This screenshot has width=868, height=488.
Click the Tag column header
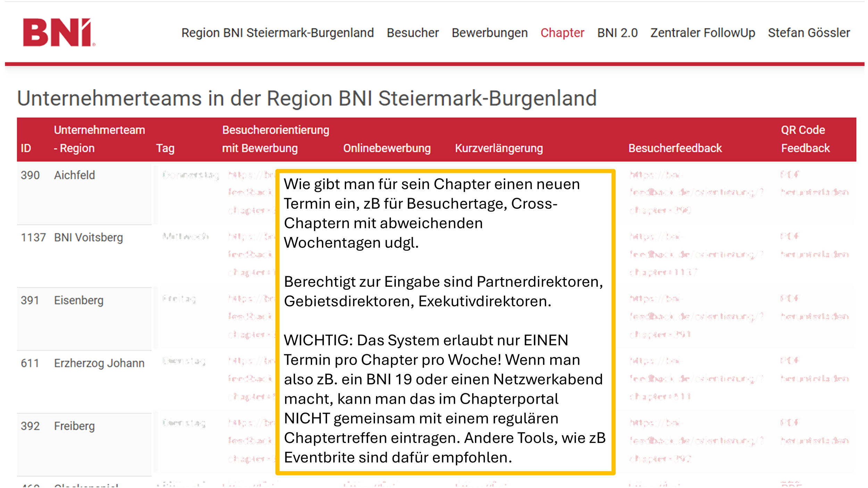[x=165, y=148]
